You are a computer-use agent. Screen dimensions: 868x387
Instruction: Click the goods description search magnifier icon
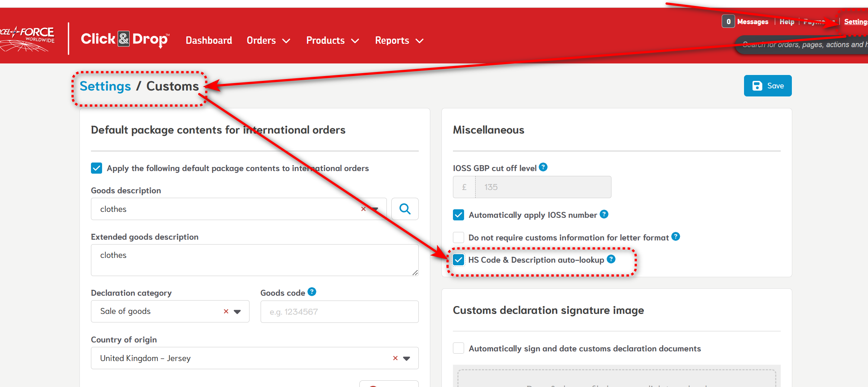(405, 209)
